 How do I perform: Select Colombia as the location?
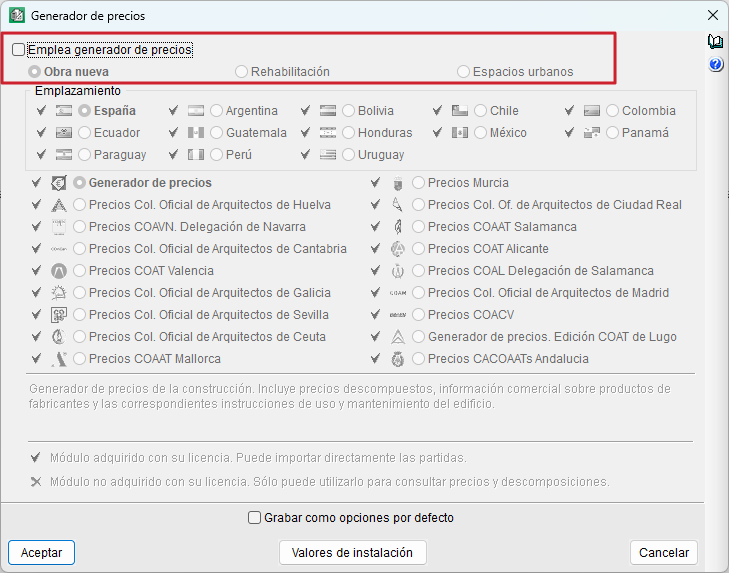coord(613,111)
